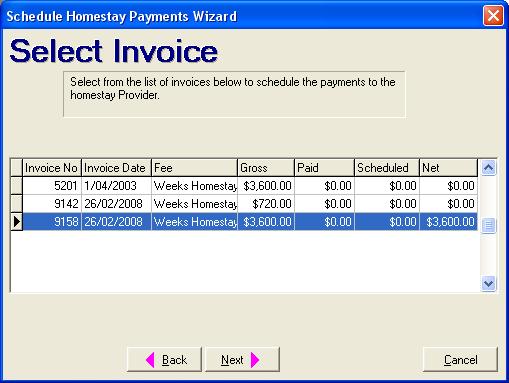
Task: Click the $3,600.00 net amount of invoice 9158
Action: click(x=448, y=222)
